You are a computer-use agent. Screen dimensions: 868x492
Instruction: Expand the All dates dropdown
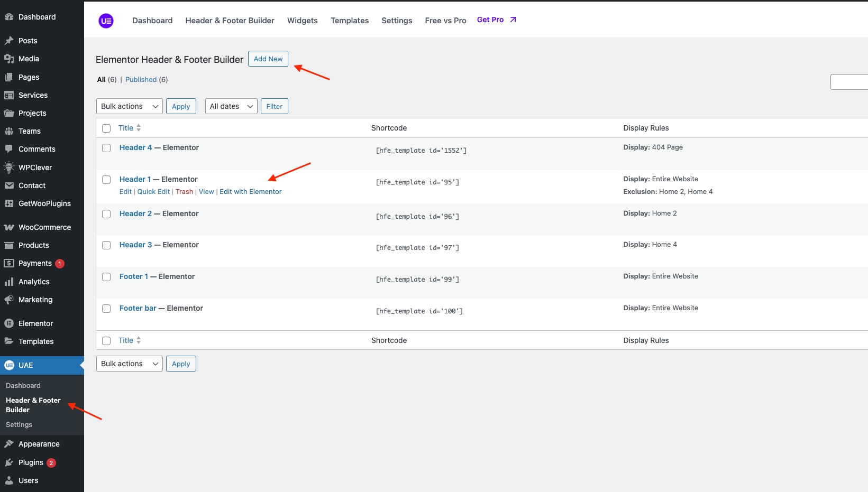coord(231,106)
